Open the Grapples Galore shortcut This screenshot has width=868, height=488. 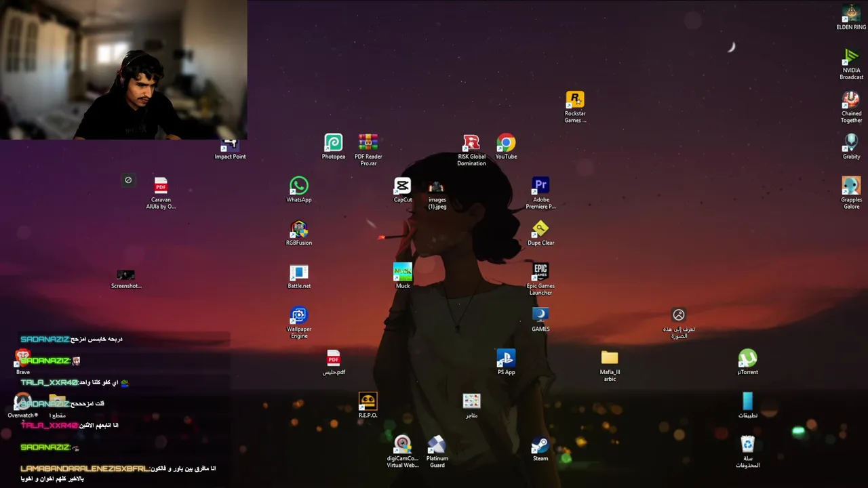(x=851, y=193)
